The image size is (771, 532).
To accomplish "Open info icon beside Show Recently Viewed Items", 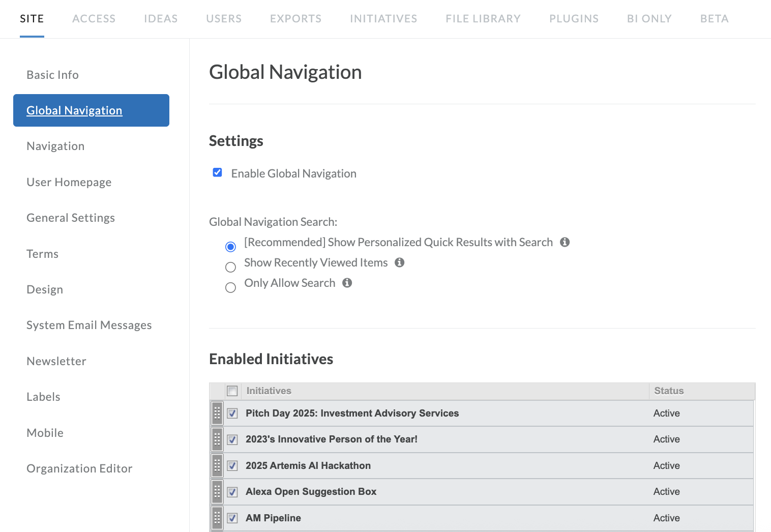I will point(400,262).
